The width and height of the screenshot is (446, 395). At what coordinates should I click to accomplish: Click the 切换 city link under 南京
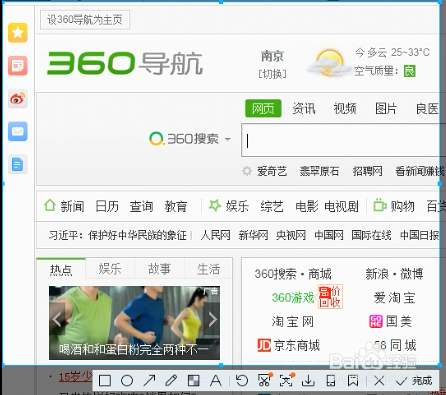(272, 74)
